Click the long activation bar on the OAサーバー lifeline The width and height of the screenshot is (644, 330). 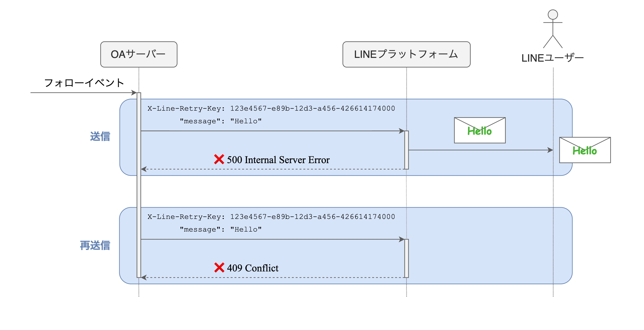click(x=139, y=185)
